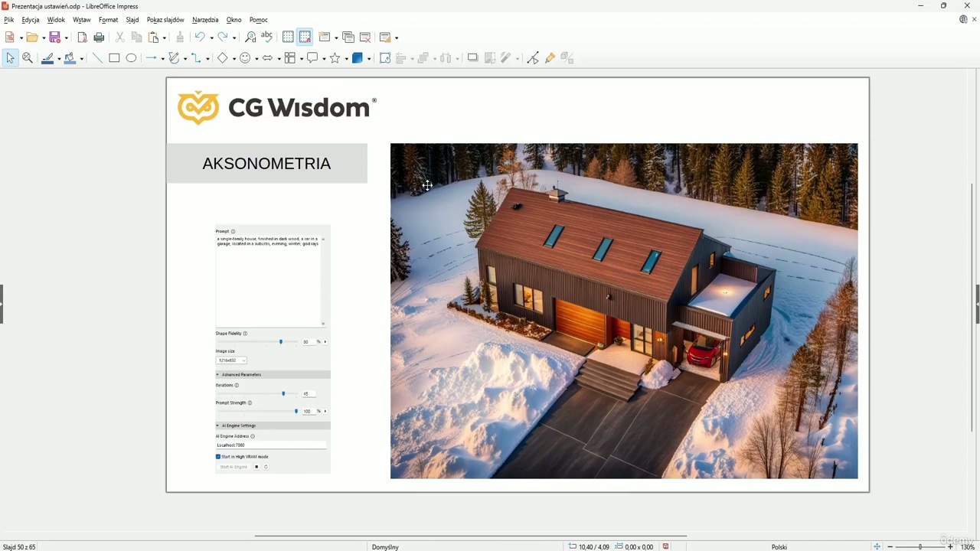The height and width of the screenshot is (551, 980).
Task: Click the Print icon in the toolbar
Action: [x=99, y=37]
